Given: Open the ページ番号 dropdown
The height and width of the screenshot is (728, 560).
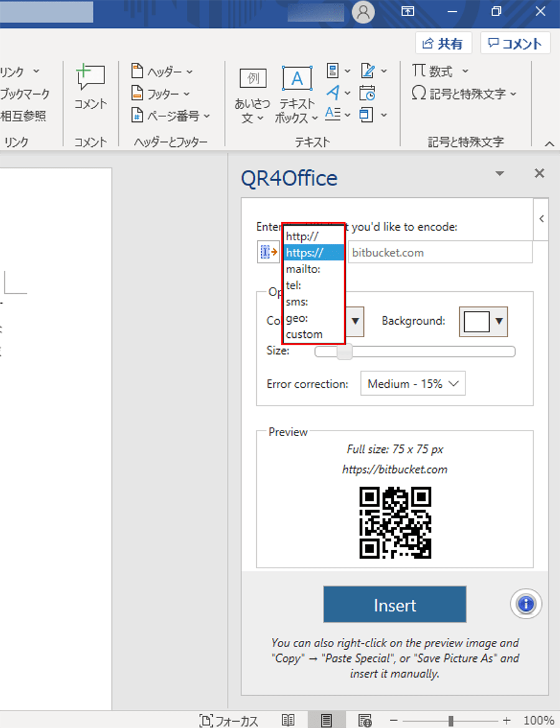Looking at the screenshot, I should [x=171, y=116].
